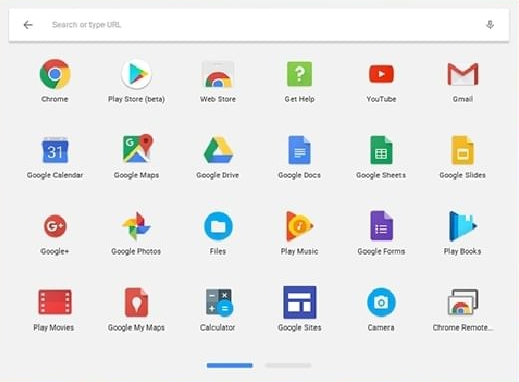Start voice search with microphone icon
Image resolution: width=519 pixels, height=382 pixels.
490,25
